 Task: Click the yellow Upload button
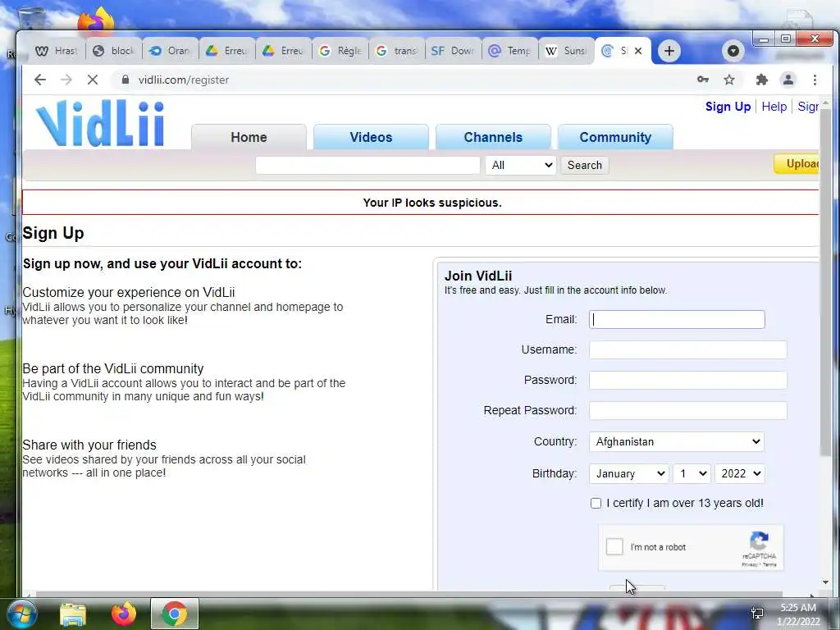[797, 164]
